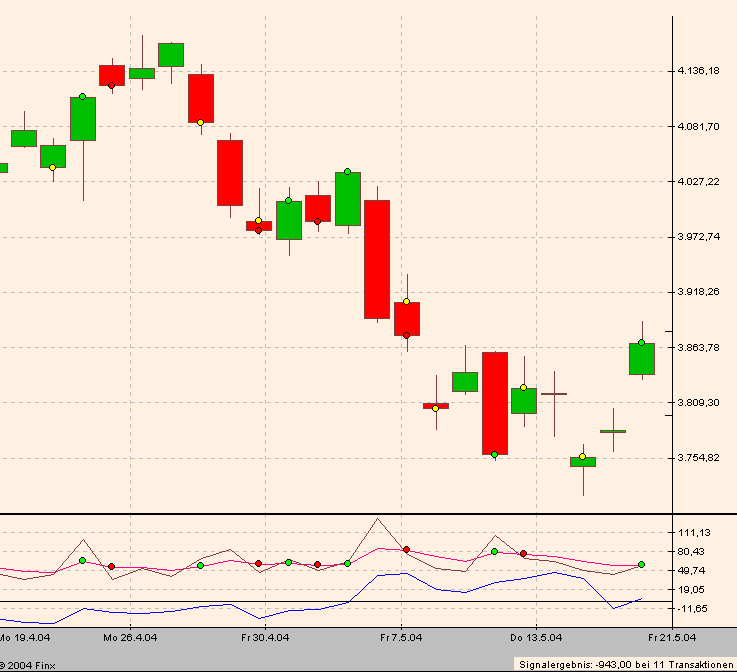Select the 4.027,22 price level label
This screenshot has height=672, width=737.
click(698, 181)
